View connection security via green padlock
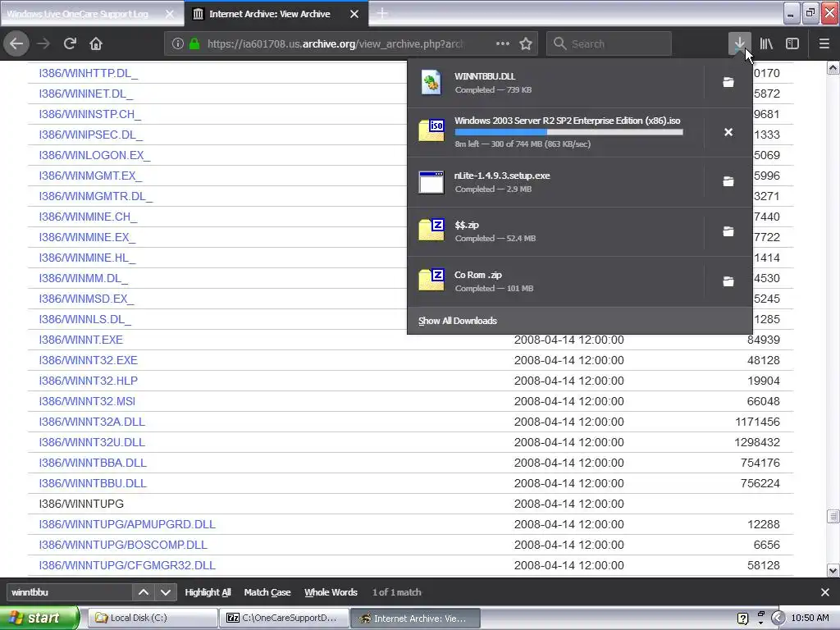This screenshot has width=840, height=630. coord(194,43)
